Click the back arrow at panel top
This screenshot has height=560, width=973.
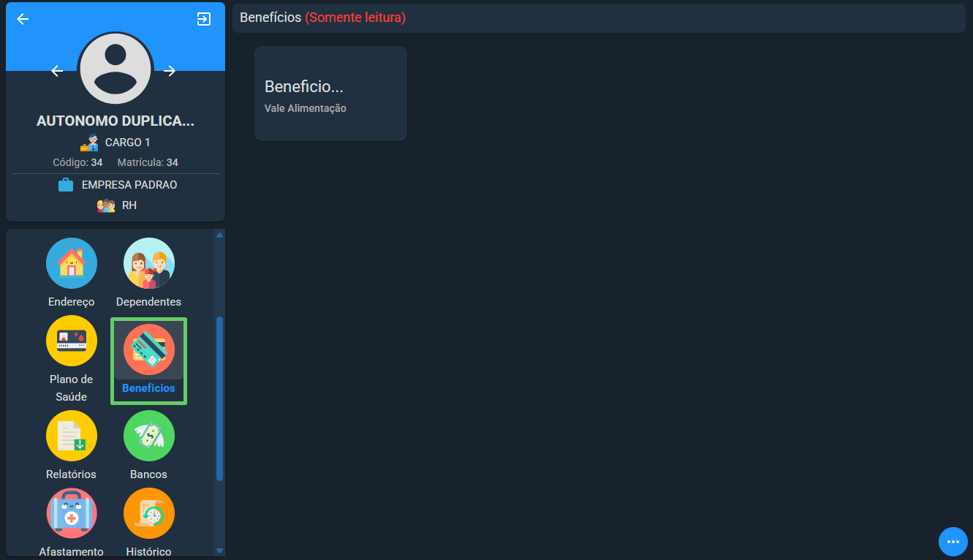[x=23, y=19]
